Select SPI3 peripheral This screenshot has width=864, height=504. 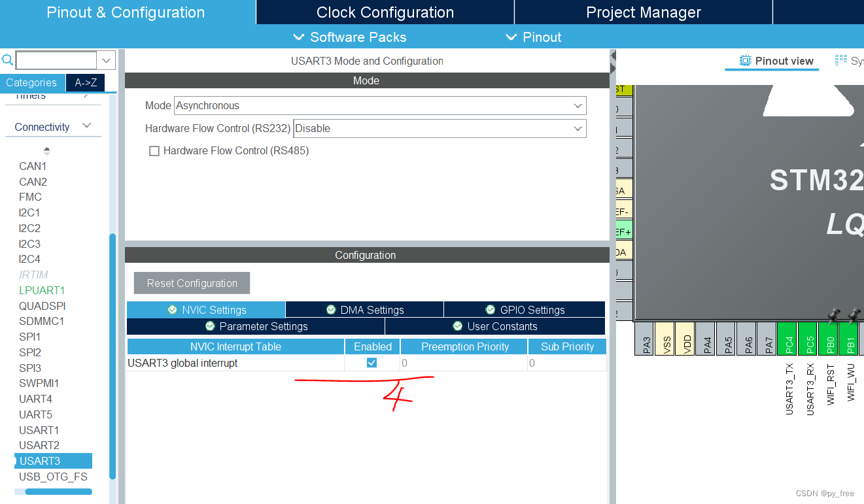click(29, 368)
